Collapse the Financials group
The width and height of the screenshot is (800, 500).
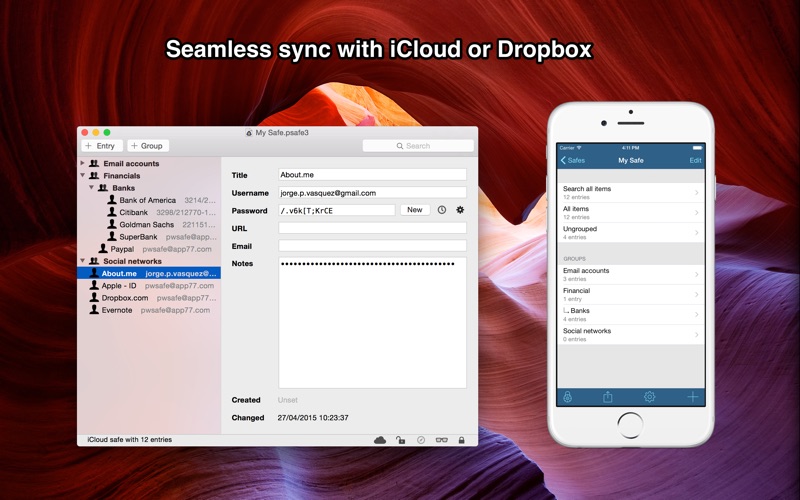[82, 176]
